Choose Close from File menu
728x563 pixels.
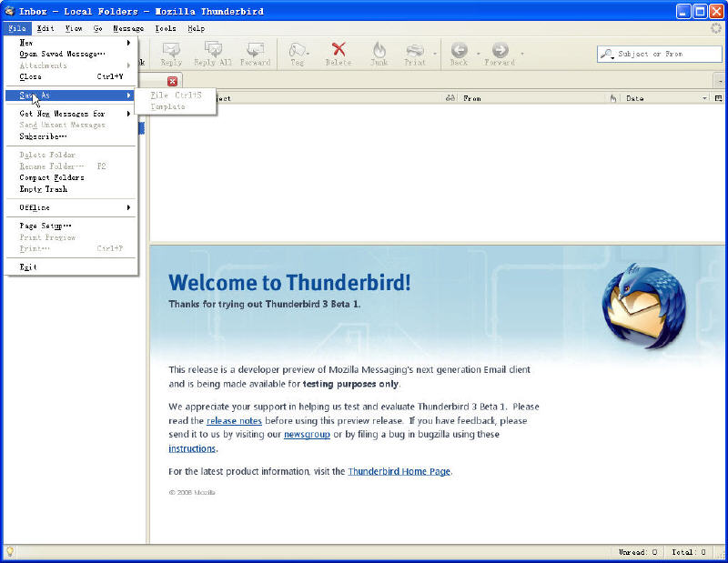(70, 76)
